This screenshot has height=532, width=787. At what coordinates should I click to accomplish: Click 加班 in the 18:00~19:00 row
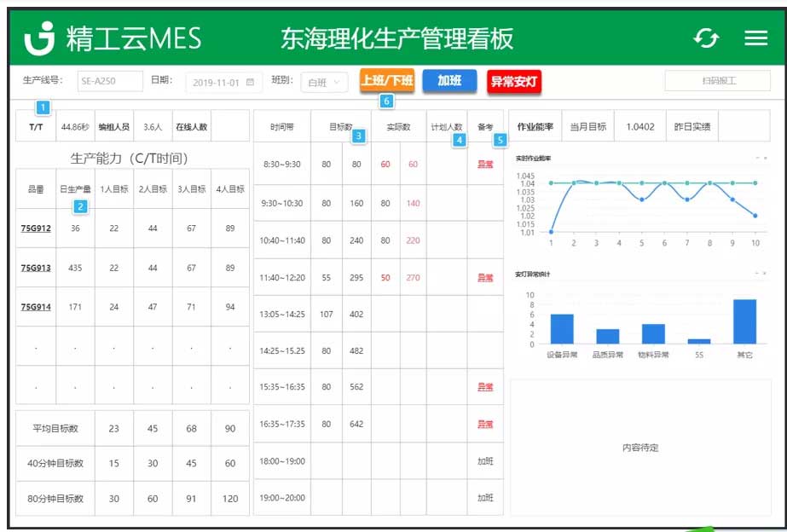[x=485, y=461]
